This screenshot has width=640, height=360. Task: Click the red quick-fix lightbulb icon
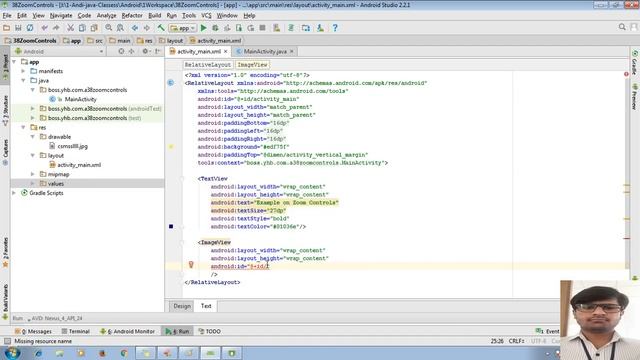tap(191, 265)
